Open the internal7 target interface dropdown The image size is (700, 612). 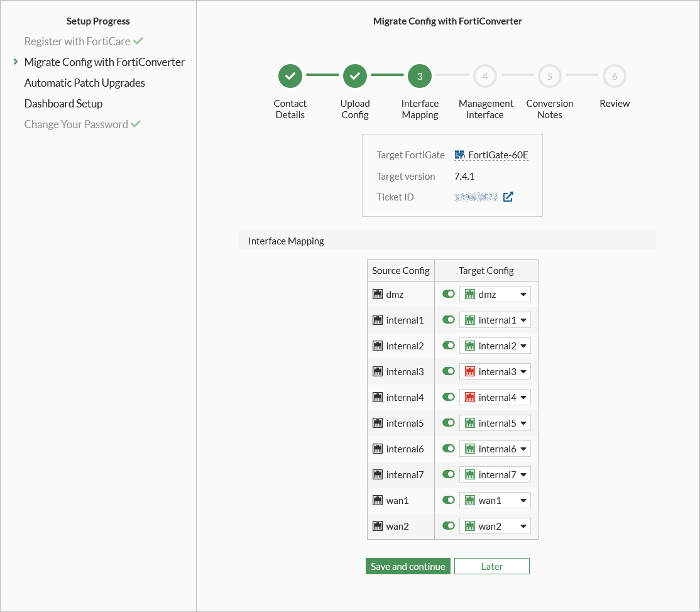click(524, 474)
